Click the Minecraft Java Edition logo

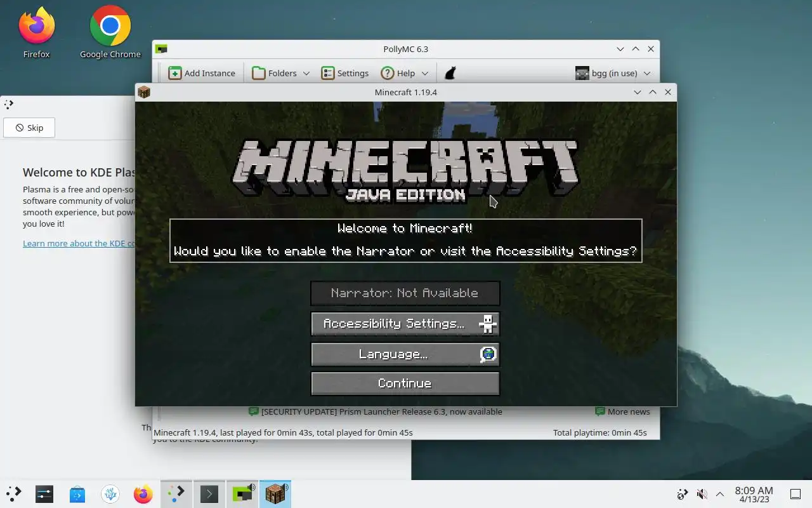click(405, 170)
